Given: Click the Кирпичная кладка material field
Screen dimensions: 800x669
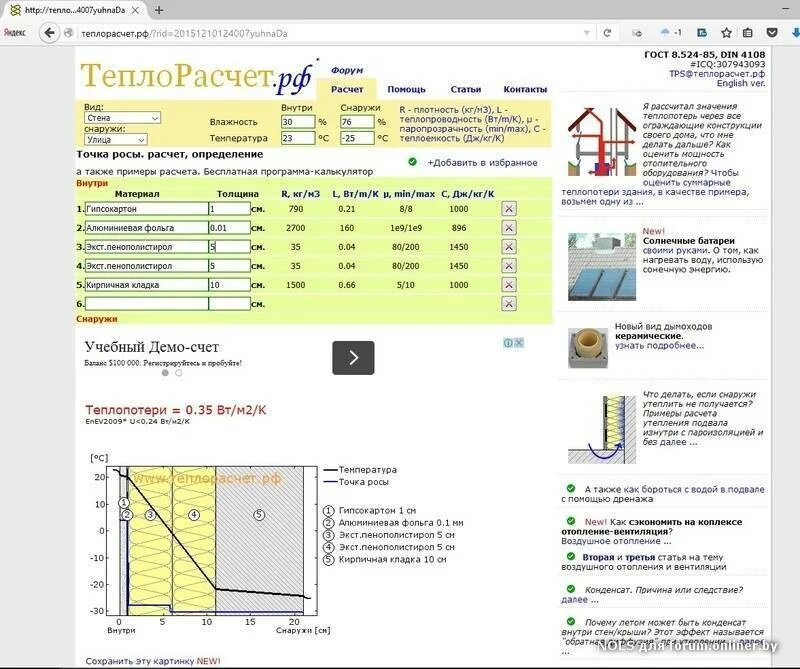Looking at the screenshot, I should [x=146, y=285].
